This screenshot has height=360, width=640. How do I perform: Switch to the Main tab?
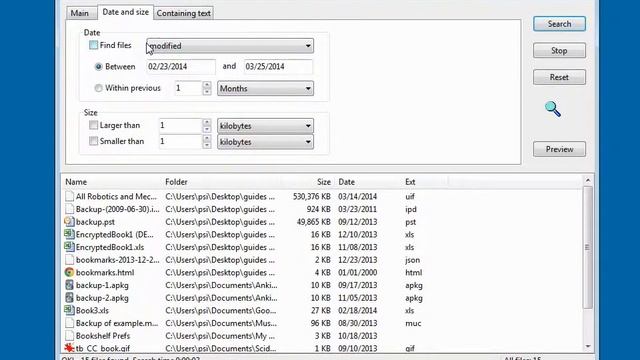click(80, 13)
